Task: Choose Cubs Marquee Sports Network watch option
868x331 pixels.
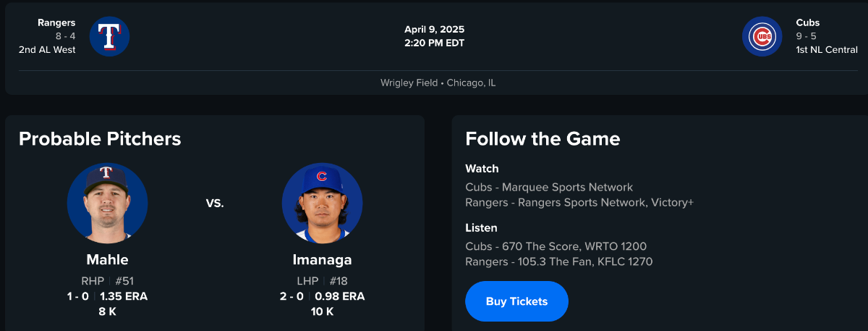Action: coord(549,187)
